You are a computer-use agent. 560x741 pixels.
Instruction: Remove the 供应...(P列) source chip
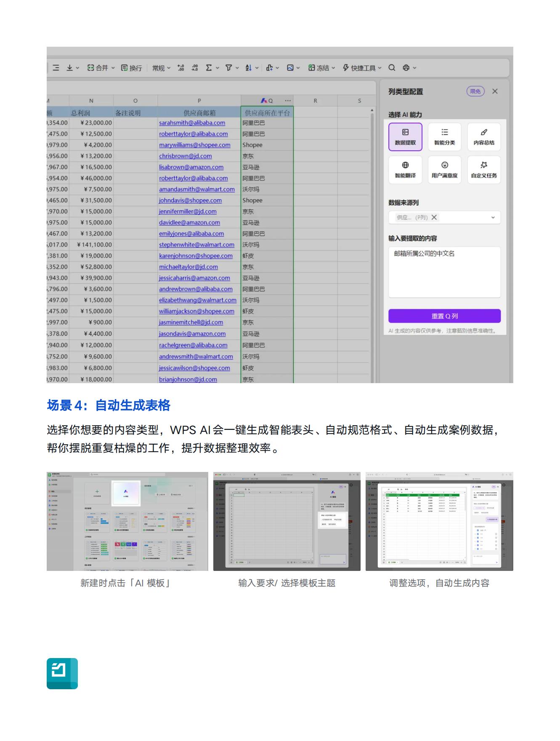434,217
